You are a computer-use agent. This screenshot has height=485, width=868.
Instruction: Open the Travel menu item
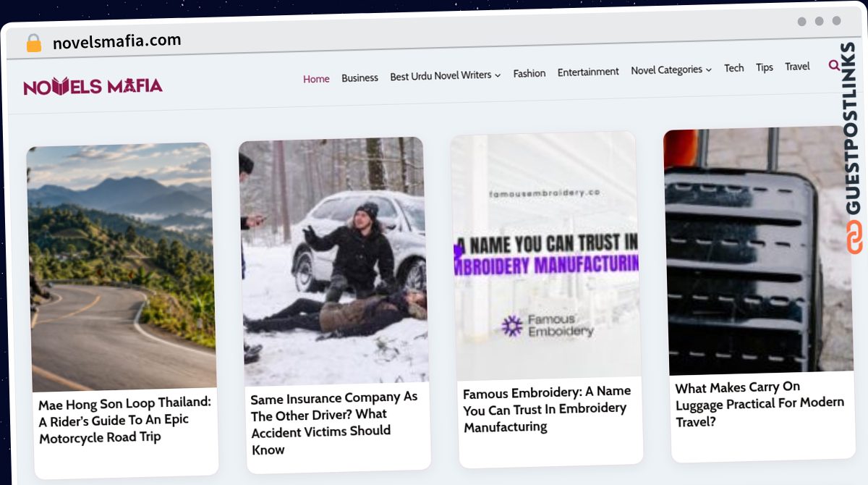797,67
